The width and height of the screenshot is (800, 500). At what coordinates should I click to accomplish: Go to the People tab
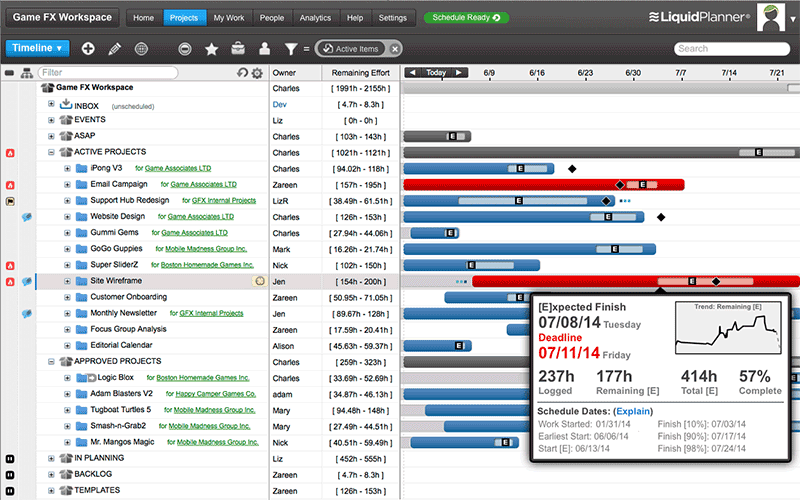[x=271, y=18]
